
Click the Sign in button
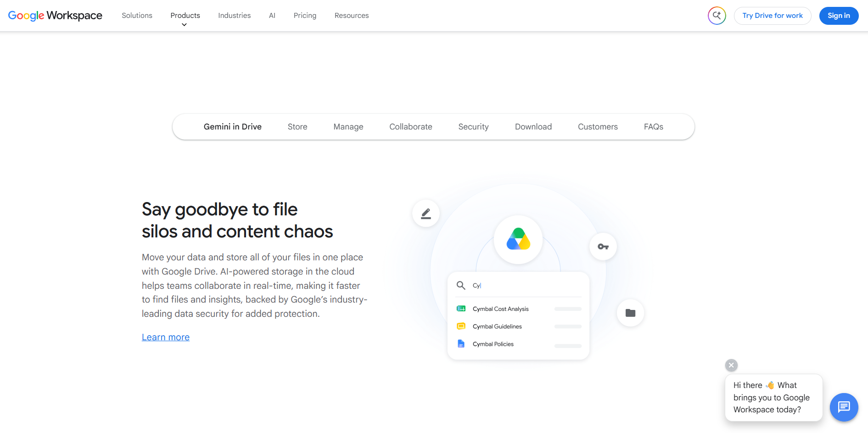click(839, 16)
